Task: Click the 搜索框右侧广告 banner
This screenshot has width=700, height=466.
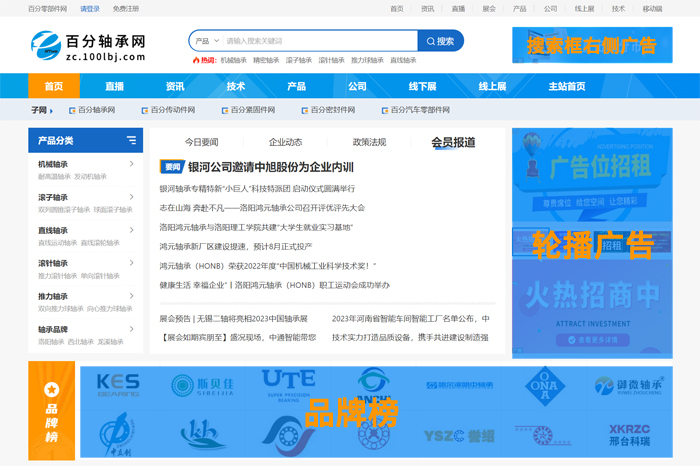Action: tap(592, 45)
